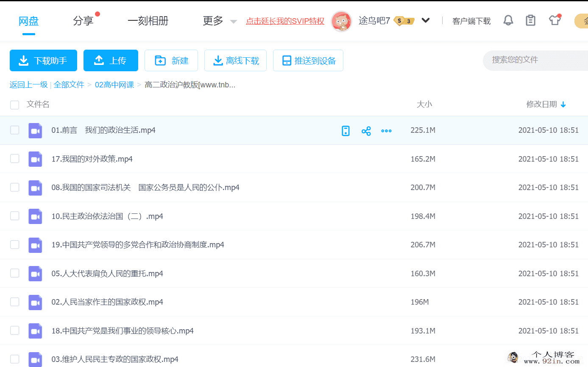Toggle the select-all files checkbox
This screenshot has height=367, width=588.
(x=15, y=105)
